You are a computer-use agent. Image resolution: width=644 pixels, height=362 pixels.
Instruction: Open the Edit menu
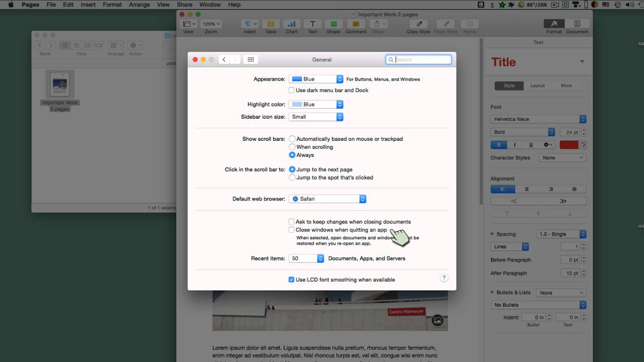[68, 5]
